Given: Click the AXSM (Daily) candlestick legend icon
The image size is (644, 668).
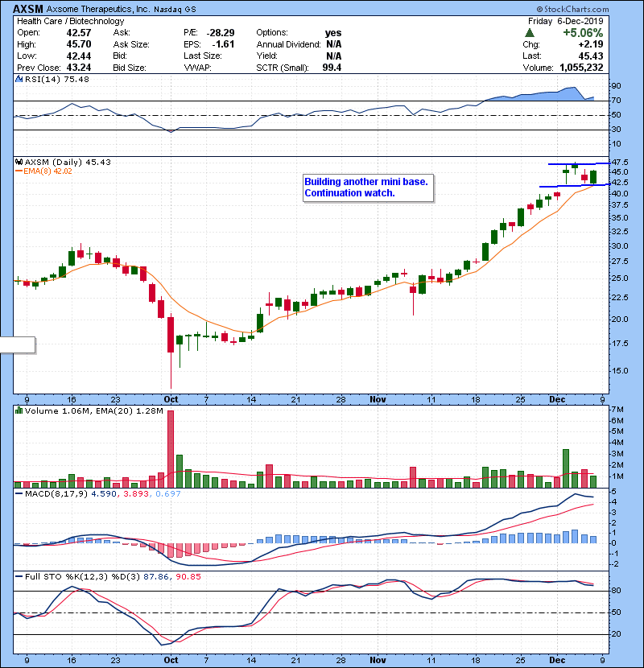Looking at the screenshot, I should click(x=19, y=162).
